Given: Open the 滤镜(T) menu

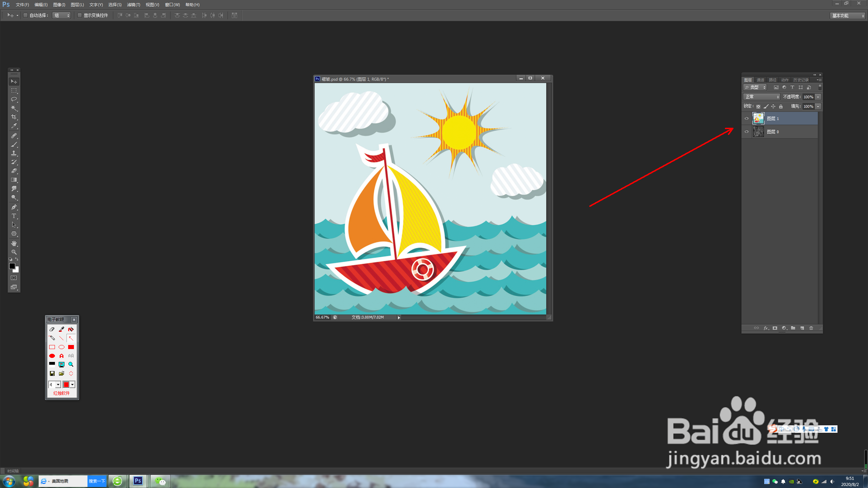Looking at the screenshot, I should (x=133, y=5).
